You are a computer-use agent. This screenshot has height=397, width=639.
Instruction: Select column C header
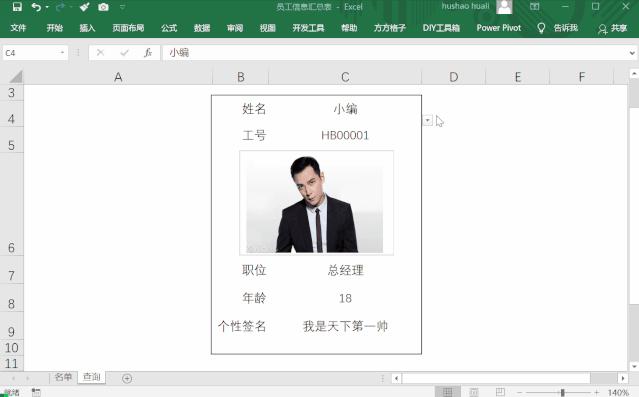point(345,77)
